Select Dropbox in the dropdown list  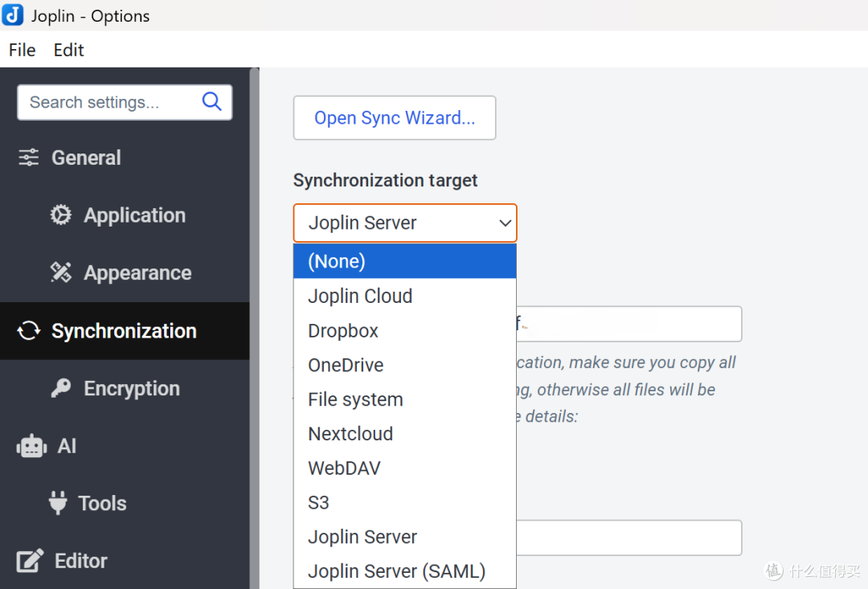click(405, 330)
